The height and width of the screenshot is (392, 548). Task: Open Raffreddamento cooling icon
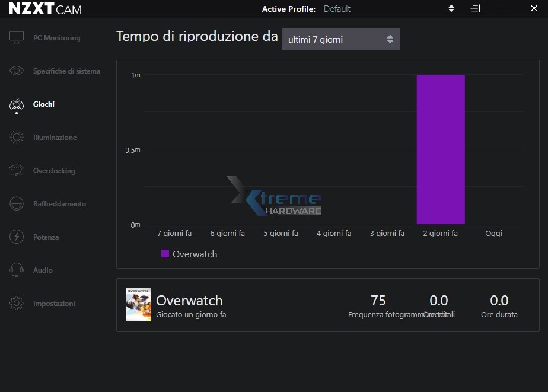pos(17,204)
